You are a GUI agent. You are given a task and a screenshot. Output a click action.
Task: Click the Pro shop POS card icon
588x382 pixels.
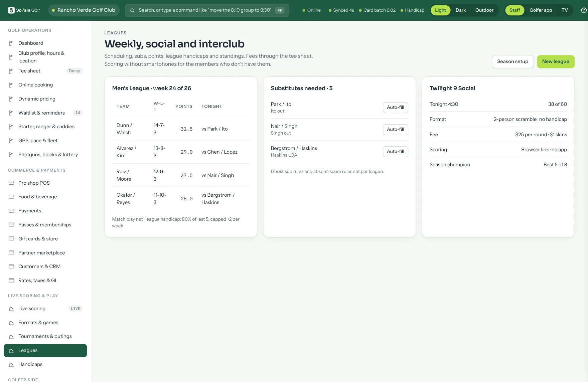11,183
